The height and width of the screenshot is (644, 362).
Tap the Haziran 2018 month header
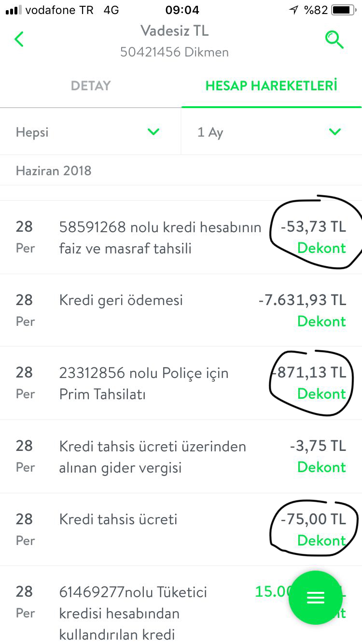[54, 171]
